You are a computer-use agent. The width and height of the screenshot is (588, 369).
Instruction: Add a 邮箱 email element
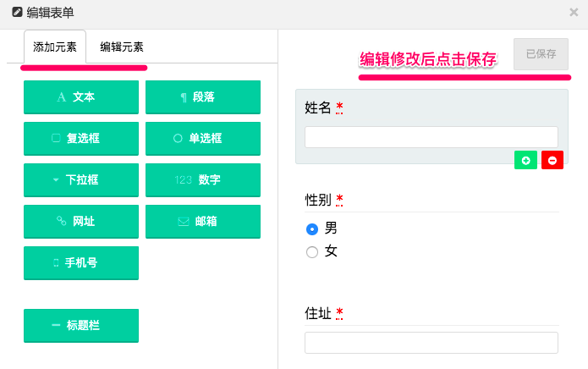pos(203,221)
